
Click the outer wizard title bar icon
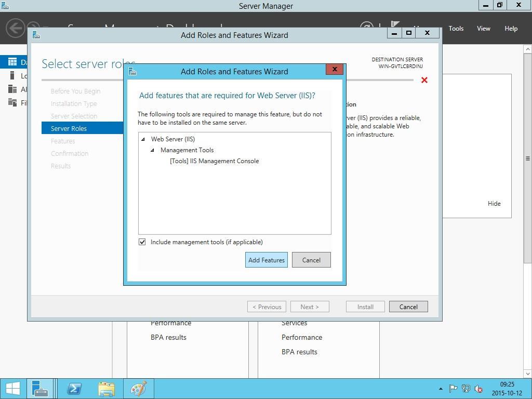pos(36,35)
